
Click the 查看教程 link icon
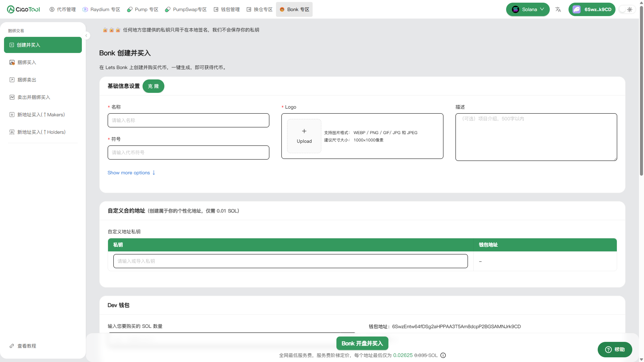(12, 346)
